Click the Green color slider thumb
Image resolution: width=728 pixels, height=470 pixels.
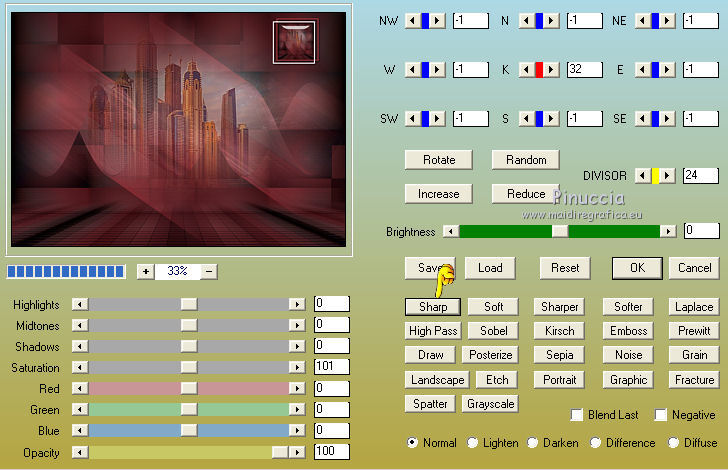[188, 409]
